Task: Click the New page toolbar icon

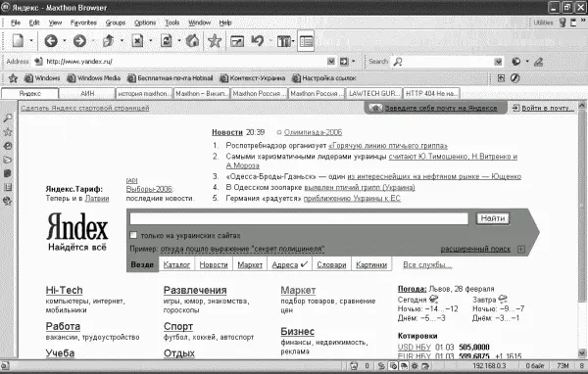Action: click(18, 40)
